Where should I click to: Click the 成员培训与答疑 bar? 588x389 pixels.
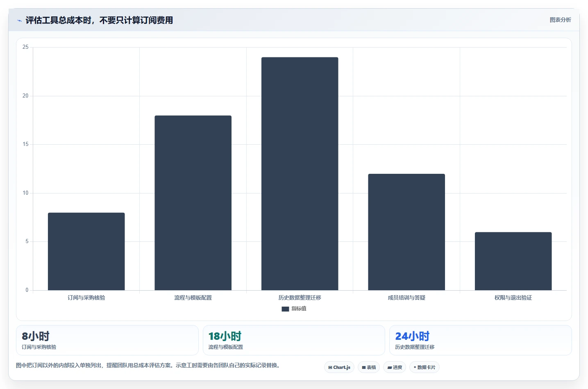[x=406, y=232]
